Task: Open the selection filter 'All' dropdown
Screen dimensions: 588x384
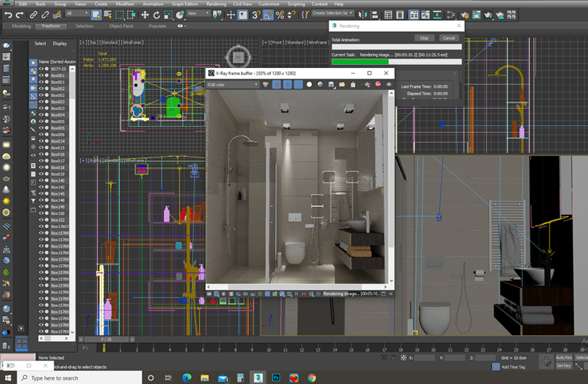Action: [77, 13]
